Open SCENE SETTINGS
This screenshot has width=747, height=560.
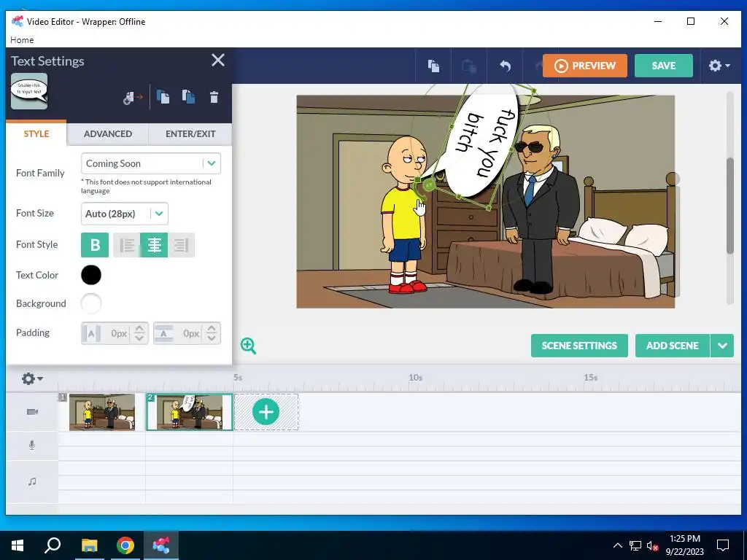(579, 346)
